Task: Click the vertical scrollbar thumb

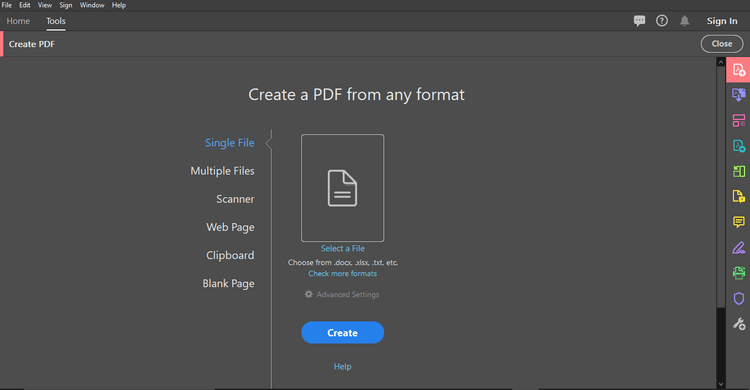Action: tap(721, 187)
